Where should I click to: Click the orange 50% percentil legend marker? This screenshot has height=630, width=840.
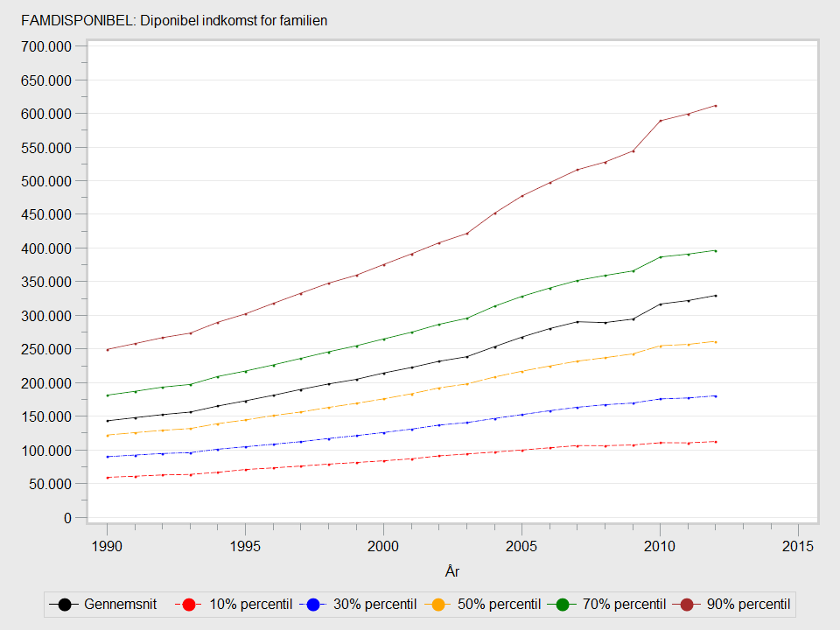439,604
